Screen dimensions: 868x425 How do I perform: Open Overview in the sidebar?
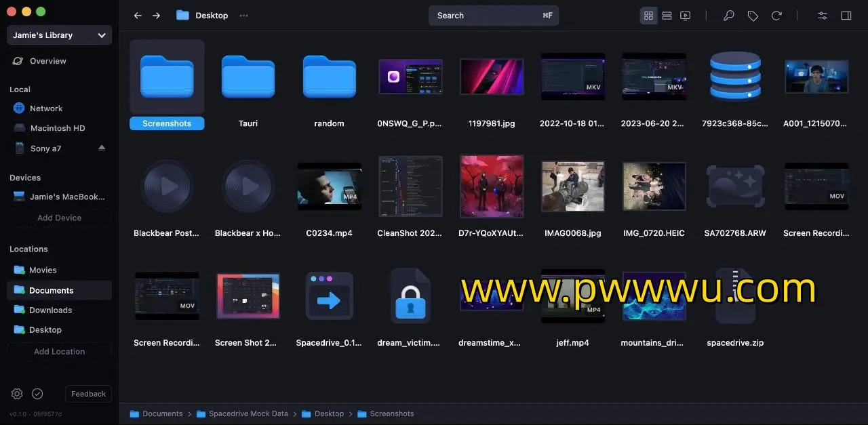pos(47,61)
